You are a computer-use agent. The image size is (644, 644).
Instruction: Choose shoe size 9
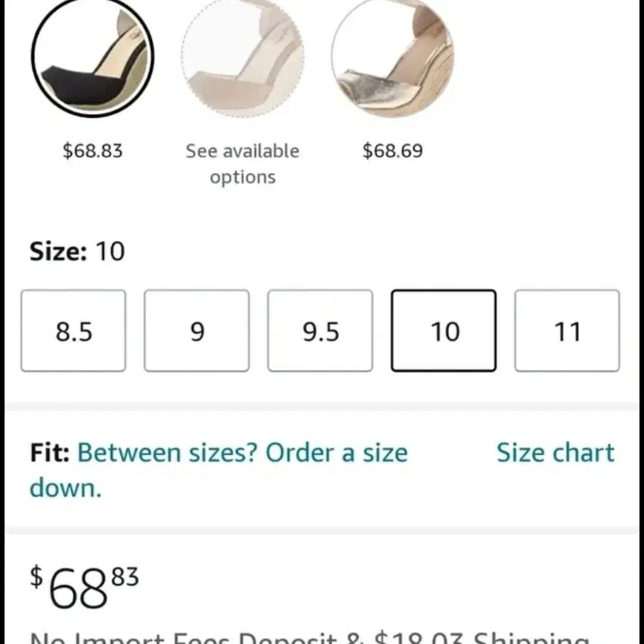197,331
